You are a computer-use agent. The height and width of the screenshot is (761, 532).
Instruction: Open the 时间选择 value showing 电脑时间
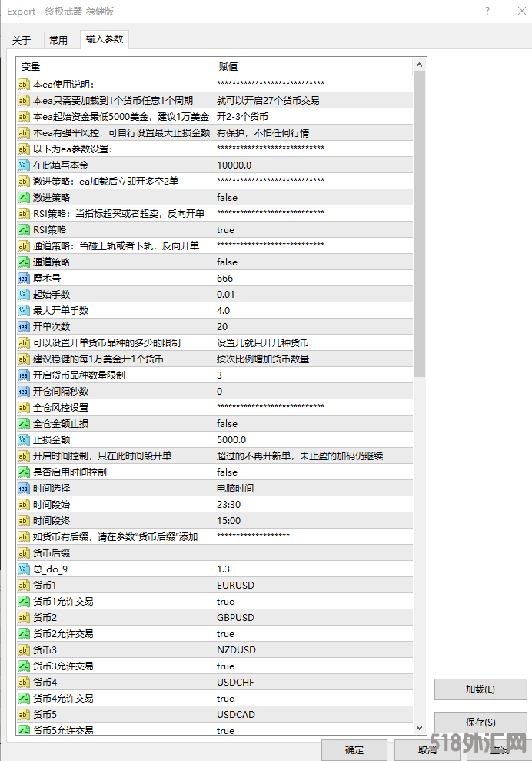point(311,489)
